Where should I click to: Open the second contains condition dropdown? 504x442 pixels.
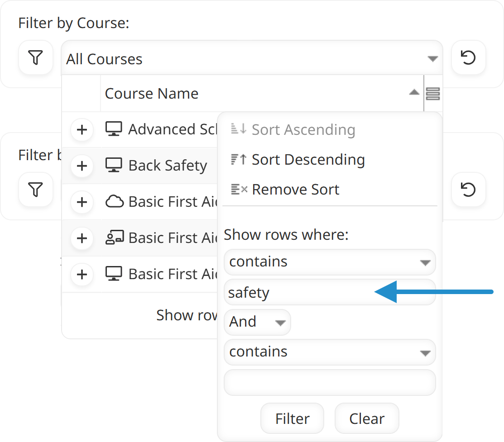click(x=329, y=352)
